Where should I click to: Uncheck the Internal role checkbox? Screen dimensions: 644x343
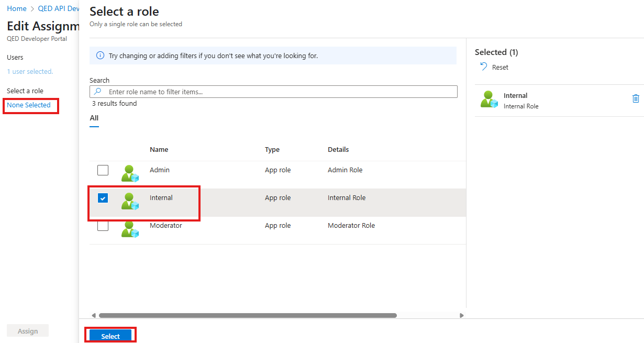click(x=103, y=198)
